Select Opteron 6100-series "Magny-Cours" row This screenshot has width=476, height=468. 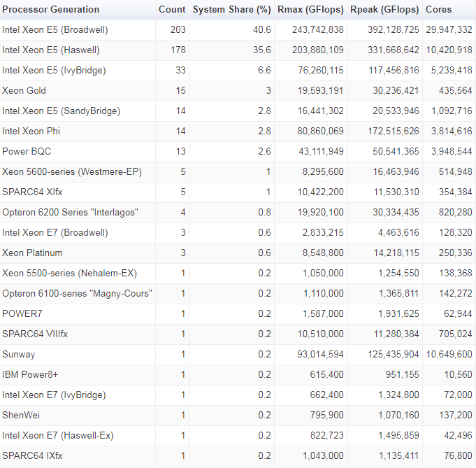(x=238, y=294)
